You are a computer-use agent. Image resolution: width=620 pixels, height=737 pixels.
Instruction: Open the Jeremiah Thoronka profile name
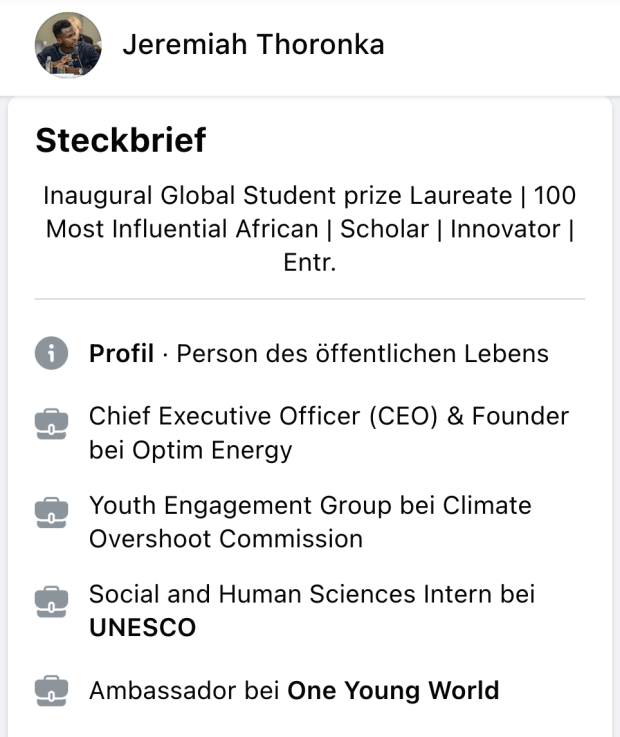click(x=253, y=45)
